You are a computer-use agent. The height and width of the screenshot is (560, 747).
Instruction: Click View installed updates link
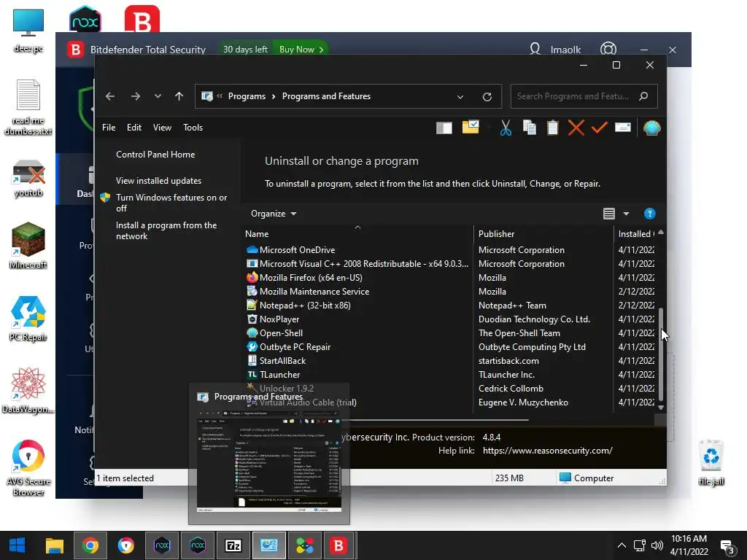click(x=158, y=181)
